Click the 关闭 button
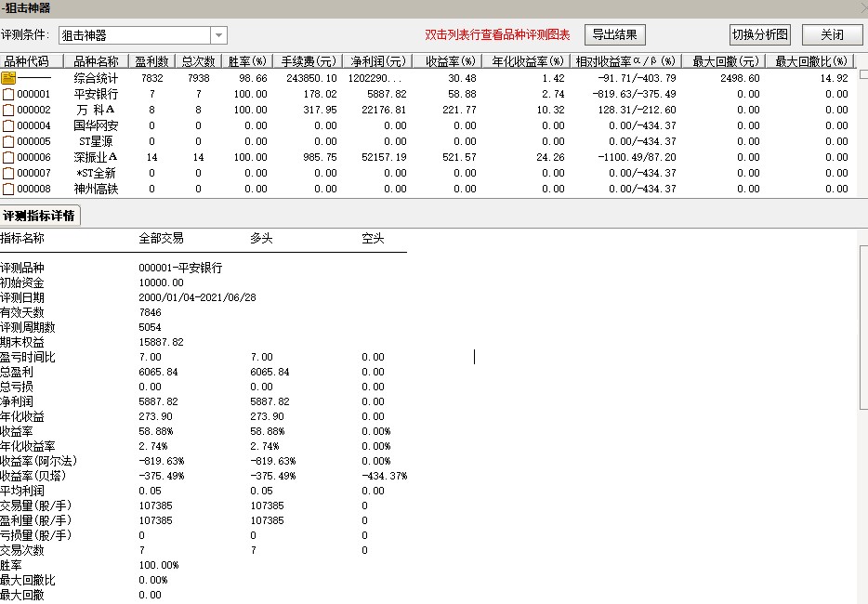The height and width of the screenshot is (604, 868). (x=832, y=35)
